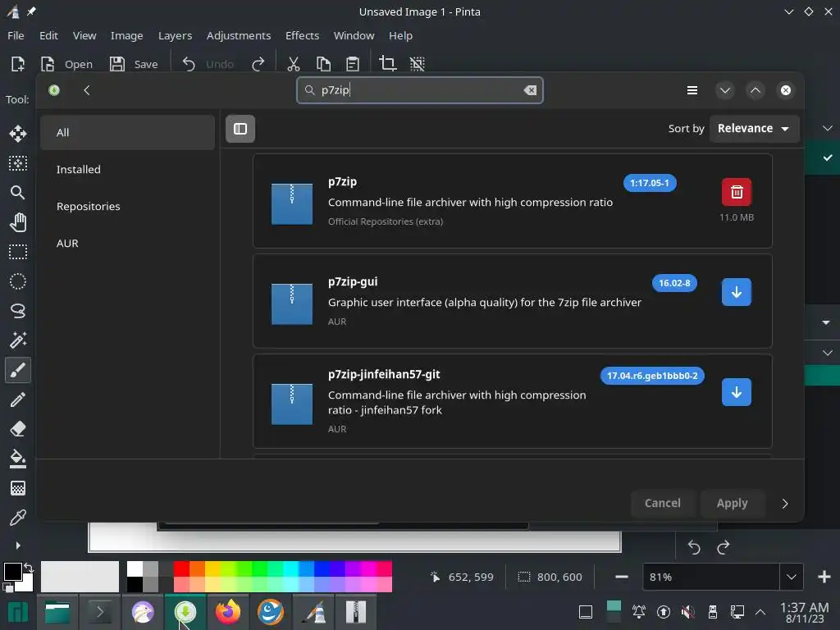This screenshot has height=630, width=840.
Task: Select the All category
Action: (127, 132)
